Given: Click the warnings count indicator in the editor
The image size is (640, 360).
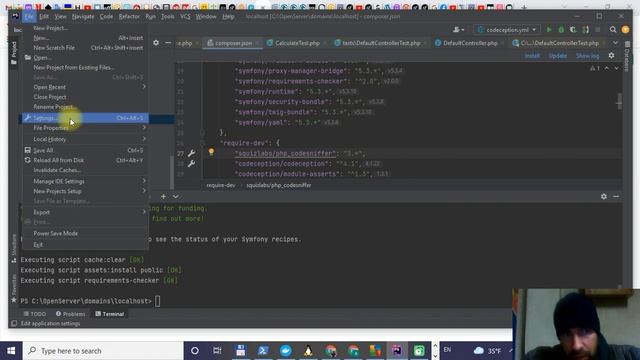Looking at the screenshot, I should 595,68.
